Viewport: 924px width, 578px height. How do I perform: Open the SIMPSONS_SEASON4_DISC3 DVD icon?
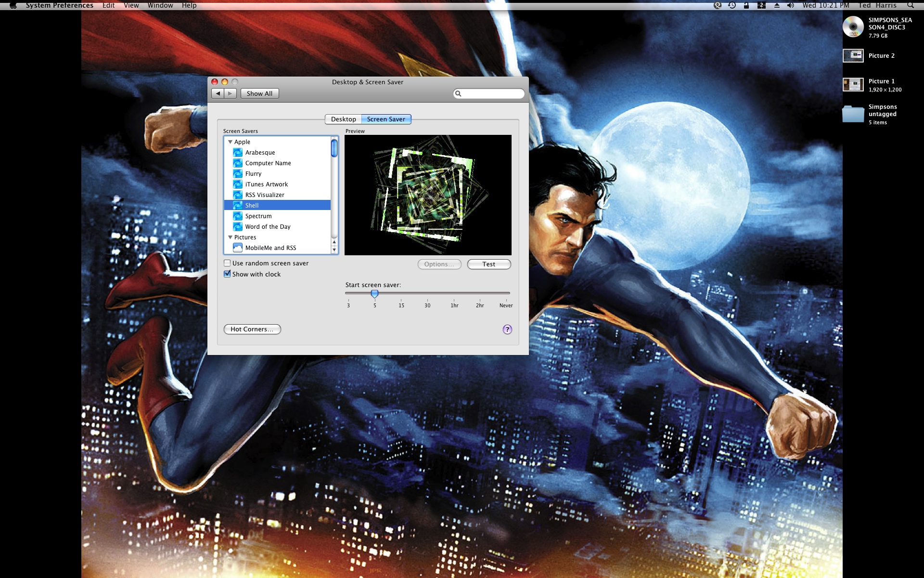coord(853,27)
